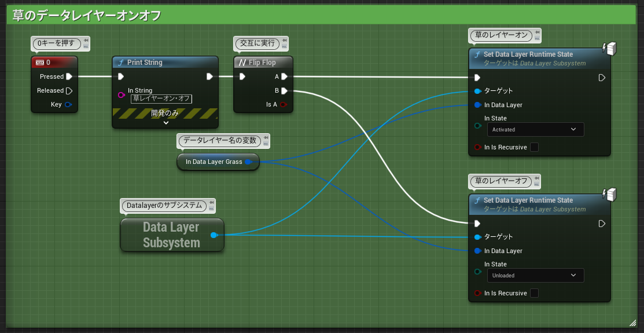Open the In State dropdown showing Unloaded
This screenshot has height=333, width=644.
[535, 276]
